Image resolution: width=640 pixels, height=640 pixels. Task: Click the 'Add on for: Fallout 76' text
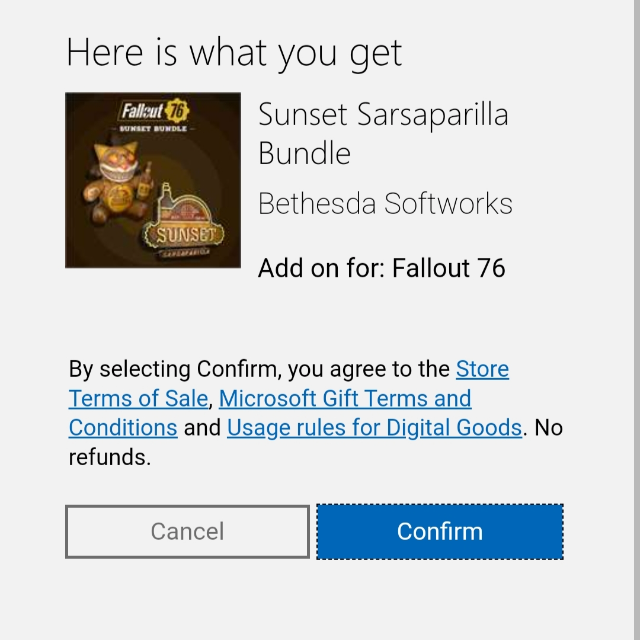coord(381,268)
